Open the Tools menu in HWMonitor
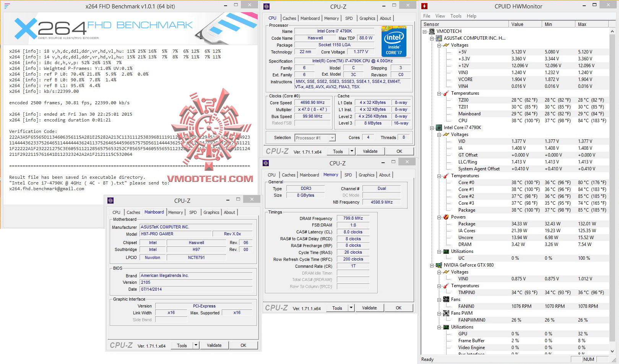 456,16
